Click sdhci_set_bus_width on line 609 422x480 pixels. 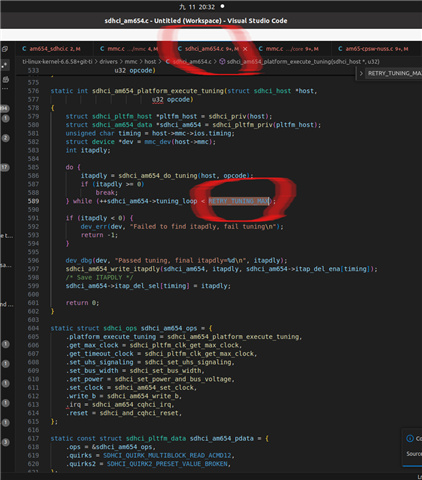click(x=166, y=371)
